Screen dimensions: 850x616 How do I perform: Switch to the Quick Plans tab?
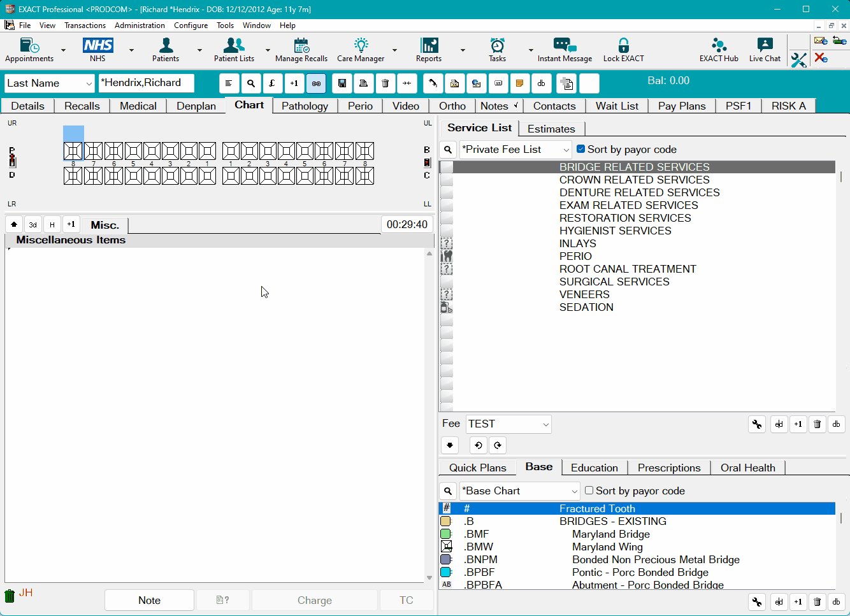[x=477, y=468]
